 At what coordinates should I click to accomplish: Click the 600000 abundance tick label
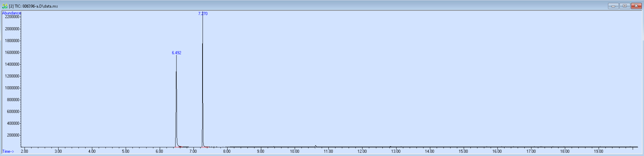[x=13, y=112]
